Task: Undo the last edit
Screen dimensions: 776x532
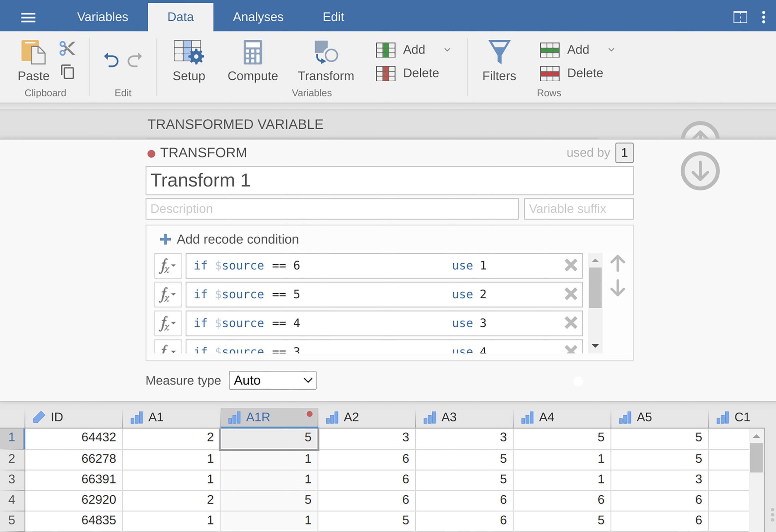Action: click(111, 60)
